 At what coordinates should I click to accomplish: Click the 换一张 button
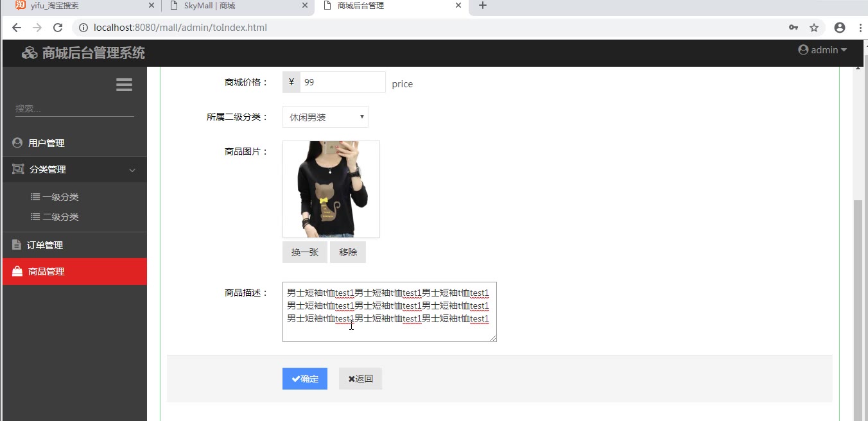tap(305, 252)
